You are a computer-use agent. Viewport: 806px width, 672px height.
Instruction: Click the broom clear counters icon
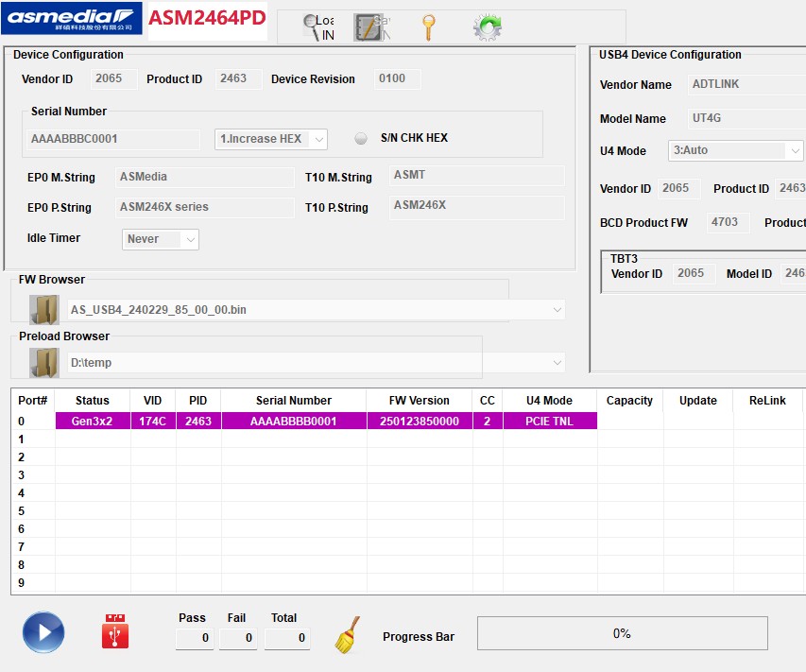(x=347, y=635)
